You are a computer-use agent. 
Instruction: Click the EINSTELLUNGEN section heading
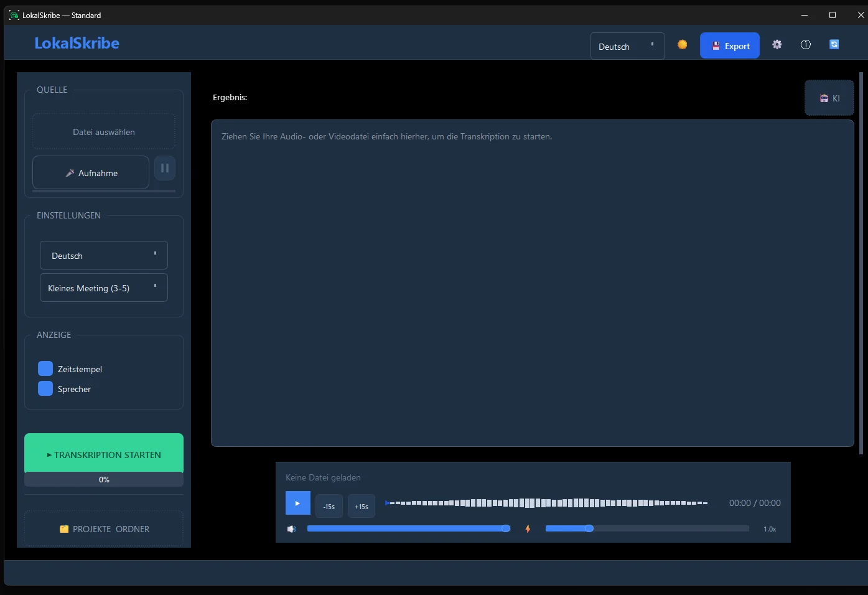pos(68,215)
